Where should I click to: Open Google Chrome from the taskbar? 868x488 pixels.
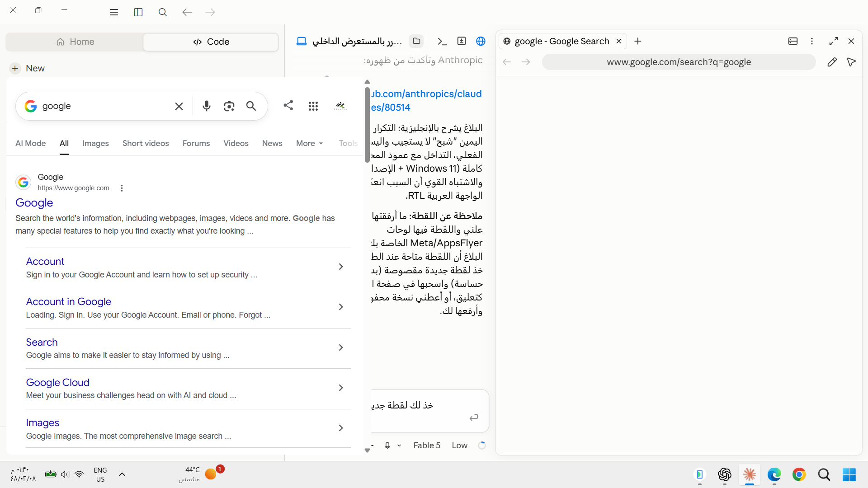click(x=799, y=474)
